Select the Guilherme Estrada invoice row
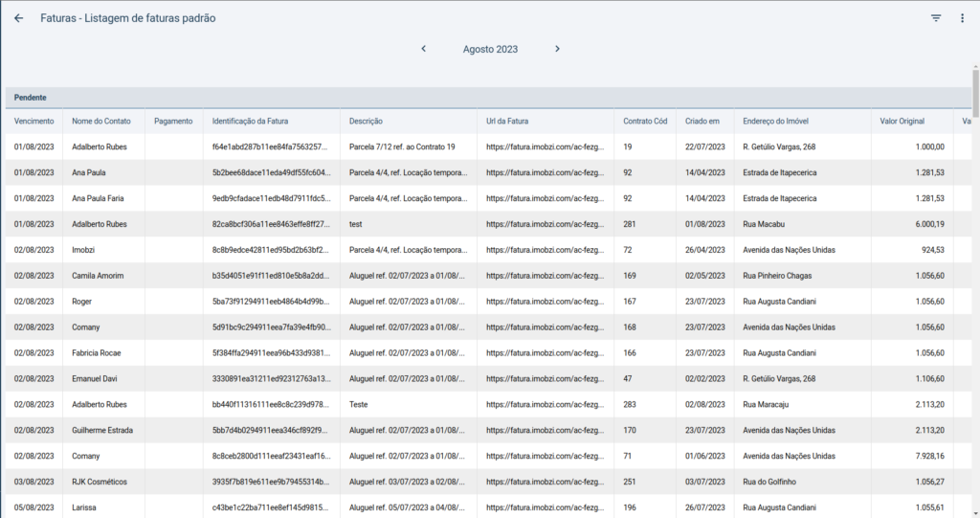Screen dimensions: 980x518 pyautogui.click(x=488, y=430)
